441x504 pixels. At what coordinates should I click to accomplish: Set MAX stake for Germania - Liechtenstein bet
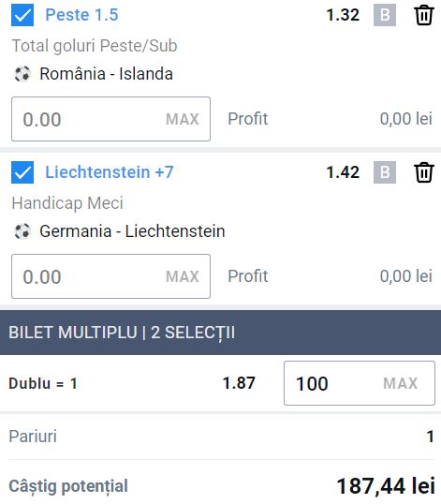(x=183, y=276)
